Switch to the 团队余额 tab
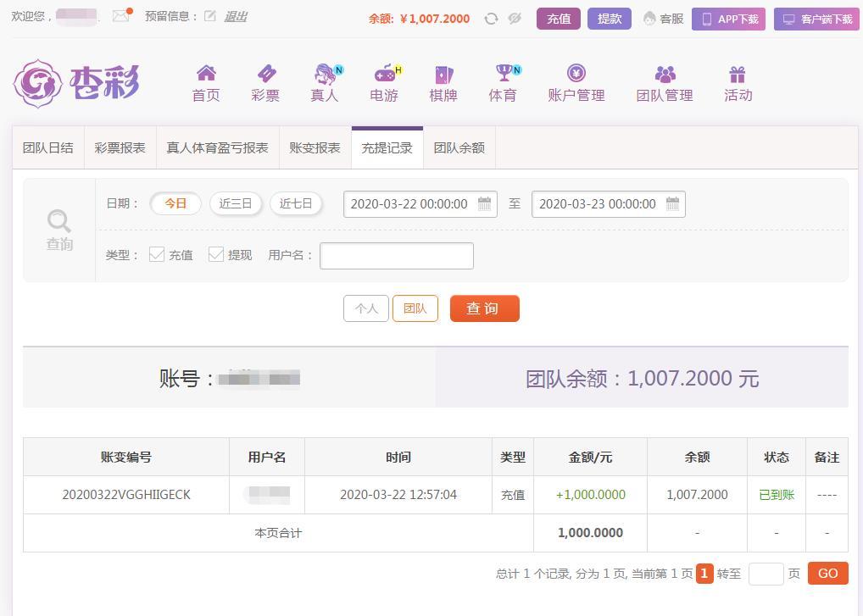Image resolution: width=863 pixels, height=616 pixels. click(x=459, y=147)
